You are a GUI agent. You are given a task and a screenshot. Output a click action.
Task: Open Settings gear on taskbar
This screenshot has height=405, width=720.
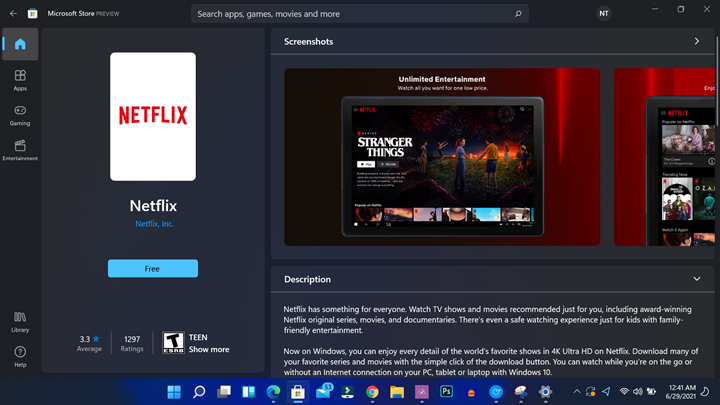click(x=546, y=392)
